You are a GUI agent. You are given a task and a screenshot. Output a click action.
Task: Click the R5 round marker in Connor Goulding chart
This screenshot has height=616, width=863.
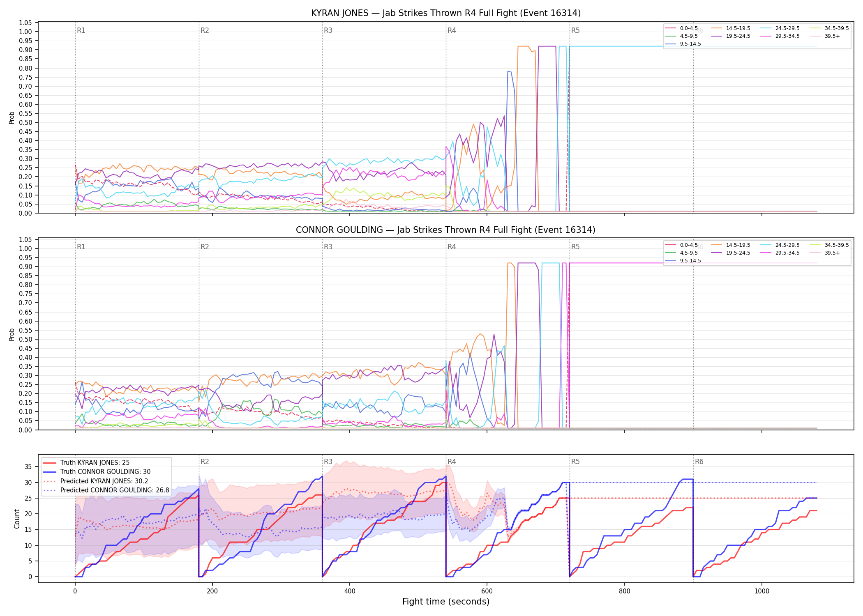[x=575, y=247]
